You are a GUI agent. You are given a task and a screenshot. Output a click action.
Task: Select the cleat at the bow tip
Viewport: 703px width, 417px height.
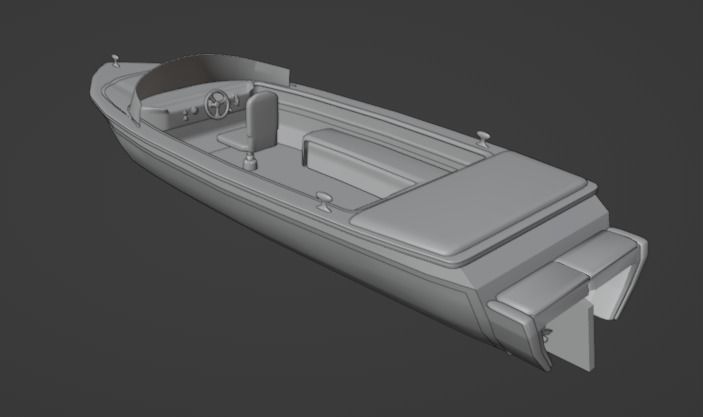point(116,61)
